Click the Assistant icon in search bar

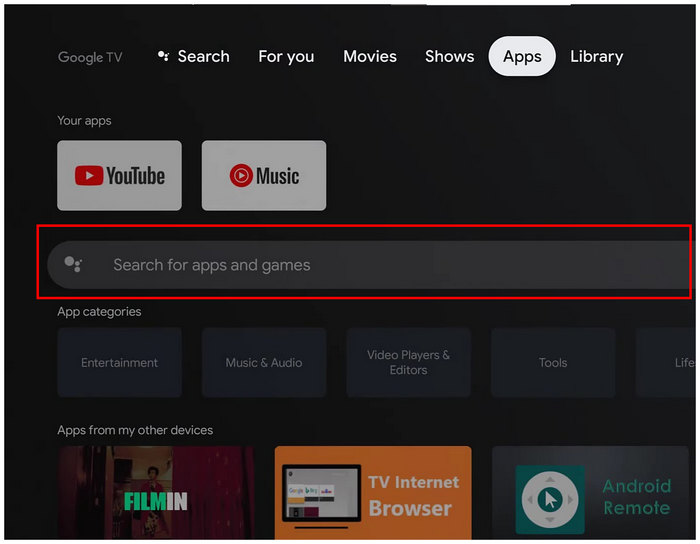(73, 264)
